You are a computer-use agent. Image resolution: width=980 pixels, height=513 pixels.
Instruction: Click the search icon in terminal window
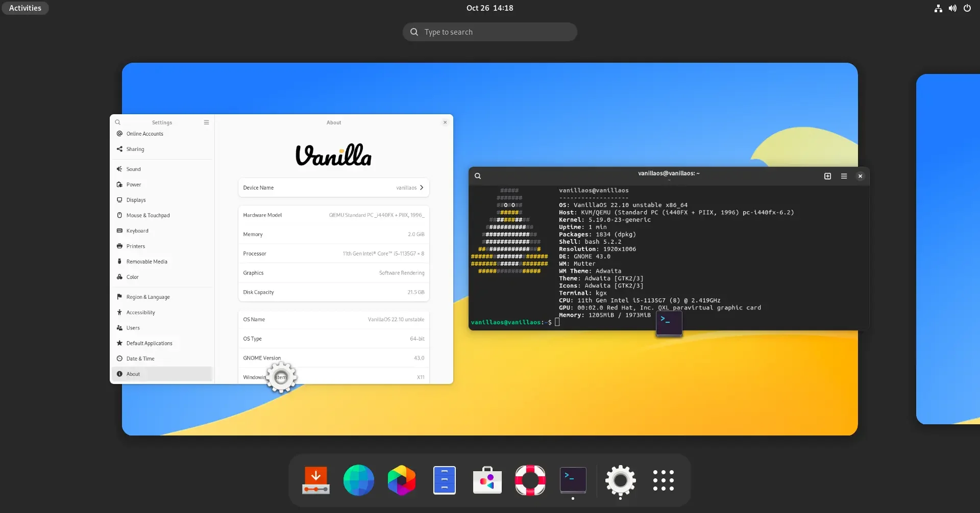[478, 176]
